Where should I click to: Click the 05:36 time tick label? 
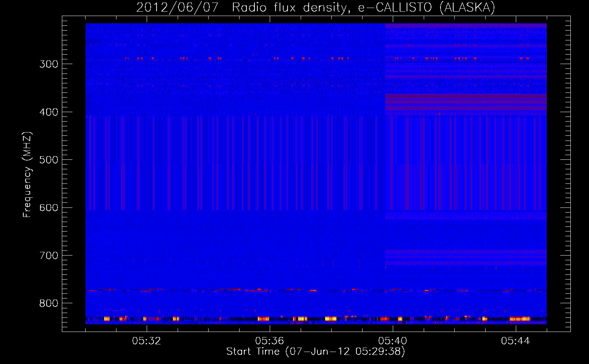click(270, 341)
